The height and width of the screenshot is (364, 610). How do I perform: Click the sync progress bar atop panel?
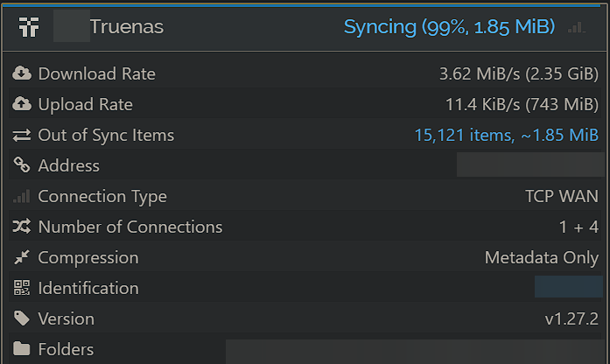301,5
